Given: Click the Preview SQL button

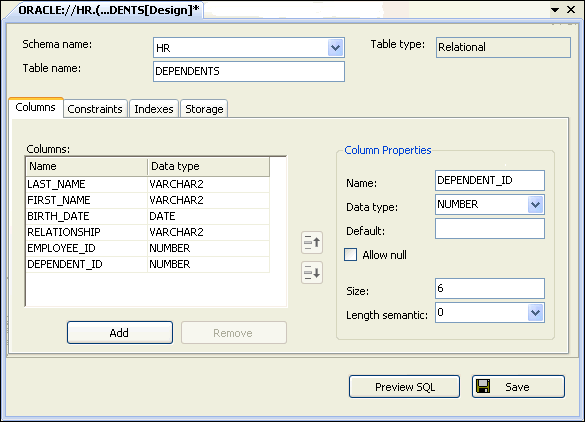Looking at the screenshot, I should 404,387.
